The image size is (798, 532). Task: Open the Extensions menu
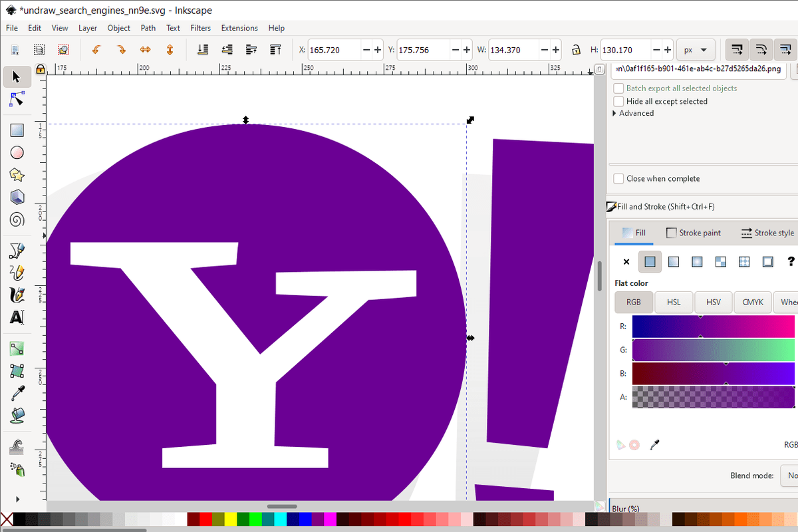[239, 28]
